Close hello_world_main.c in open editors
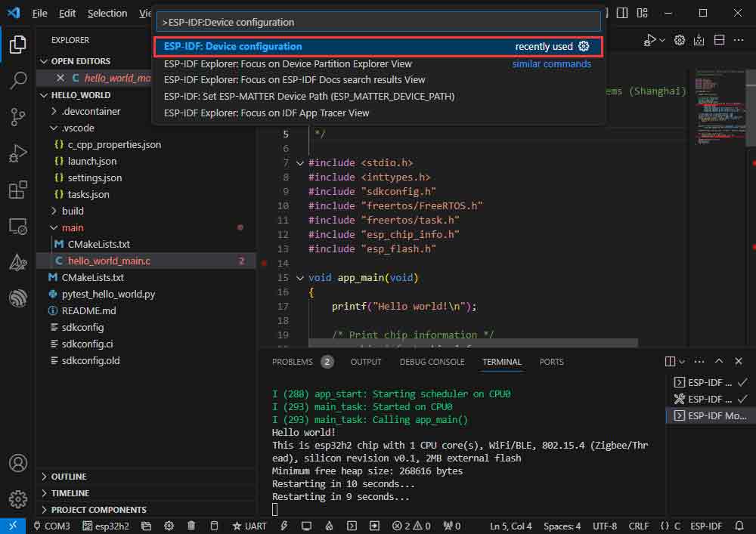Image resolution: width=756 pixels, height=534 pixels. point(60,78)
